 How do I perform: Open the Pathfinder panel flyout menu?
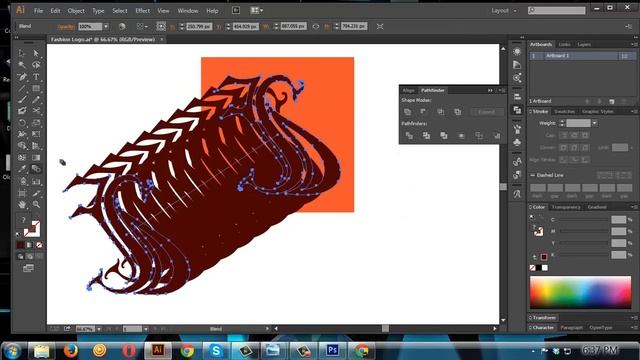502,90
